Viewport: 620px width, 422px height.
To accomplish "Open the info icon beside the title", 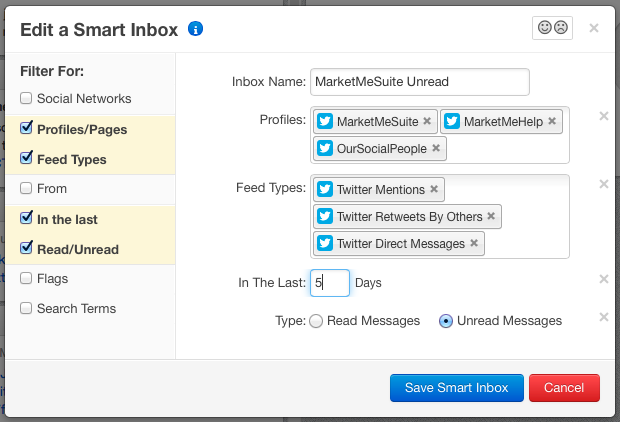I will point(195,28).
